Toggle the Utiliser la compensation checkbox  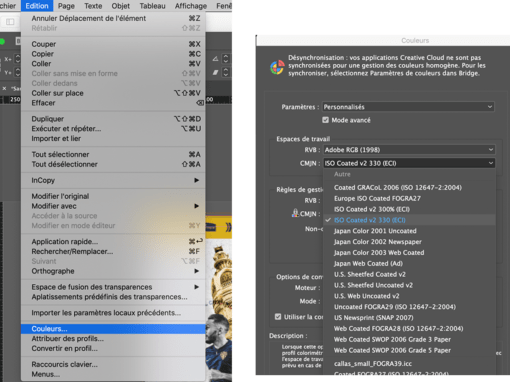click(x=278, y=317)
